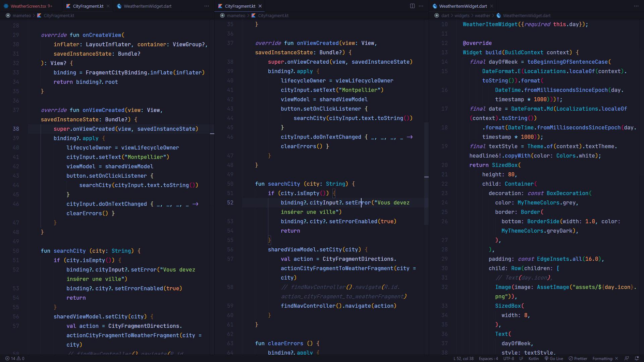The width and height of the screenshot is (644, 362).
Task: Change file encoding UTF-8
Action: [508, 358]
